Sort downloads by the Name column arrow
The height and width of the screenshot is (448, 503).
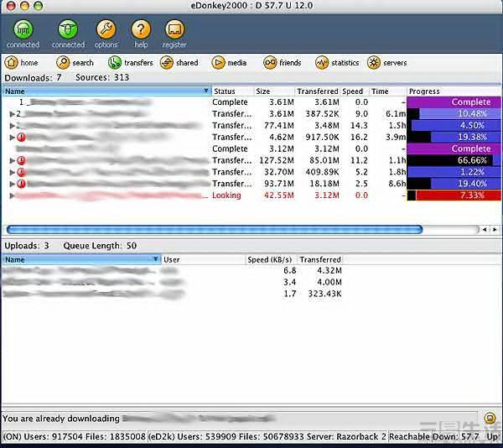click(x=206, y=91)
